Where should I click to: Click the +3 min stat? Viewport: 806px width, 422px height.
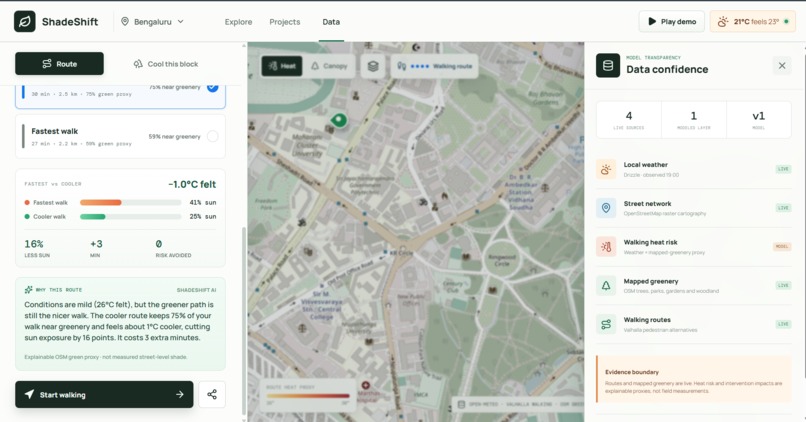pos(96,248)
